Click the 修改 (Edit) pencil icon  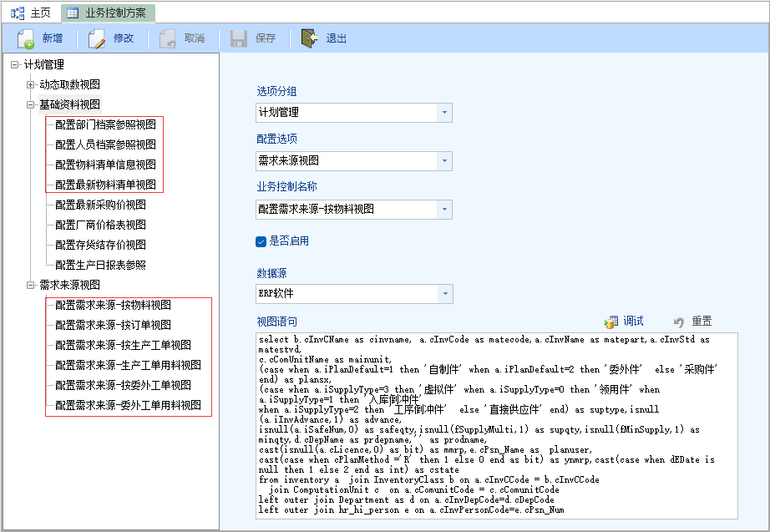(97, 38)
